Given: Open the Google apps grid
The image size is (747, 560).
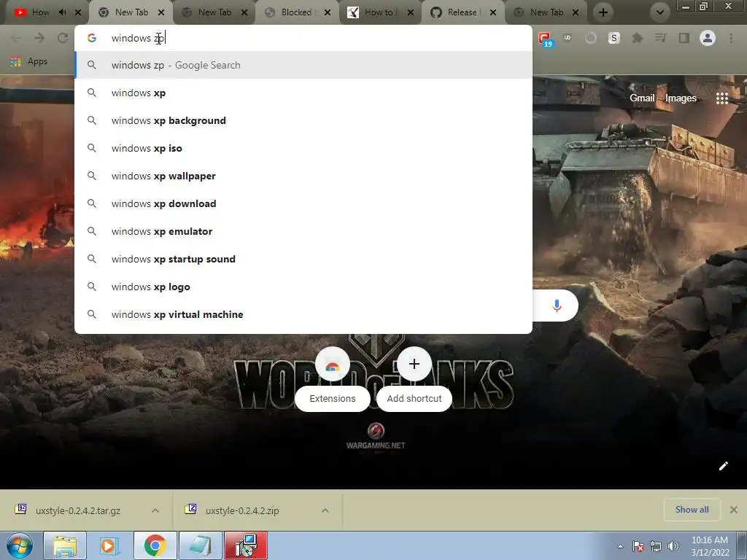Looking at the screenshot, I should tap(722, 98).
